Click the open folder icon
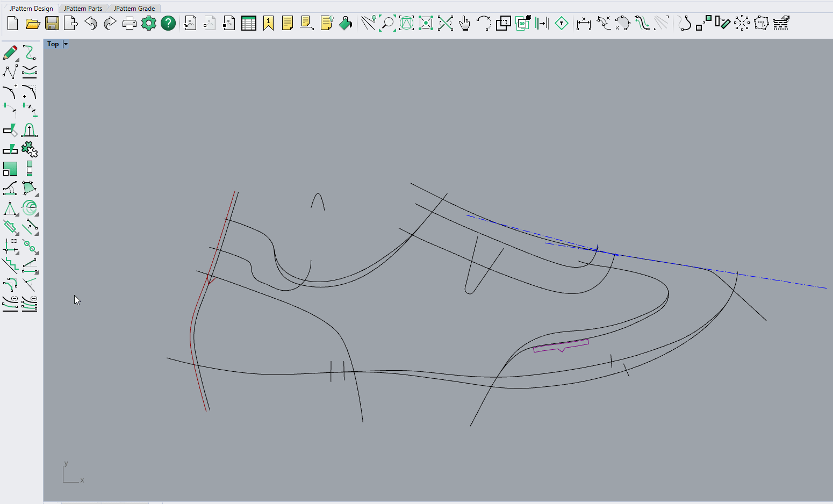The image size is (833, 504). coord(33,23)
